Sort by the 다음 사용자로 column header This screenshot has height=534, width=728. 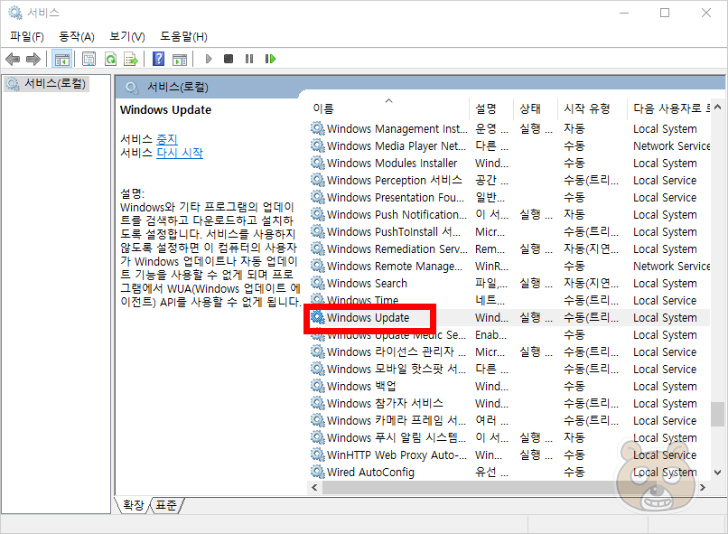[x=669, y=109]
